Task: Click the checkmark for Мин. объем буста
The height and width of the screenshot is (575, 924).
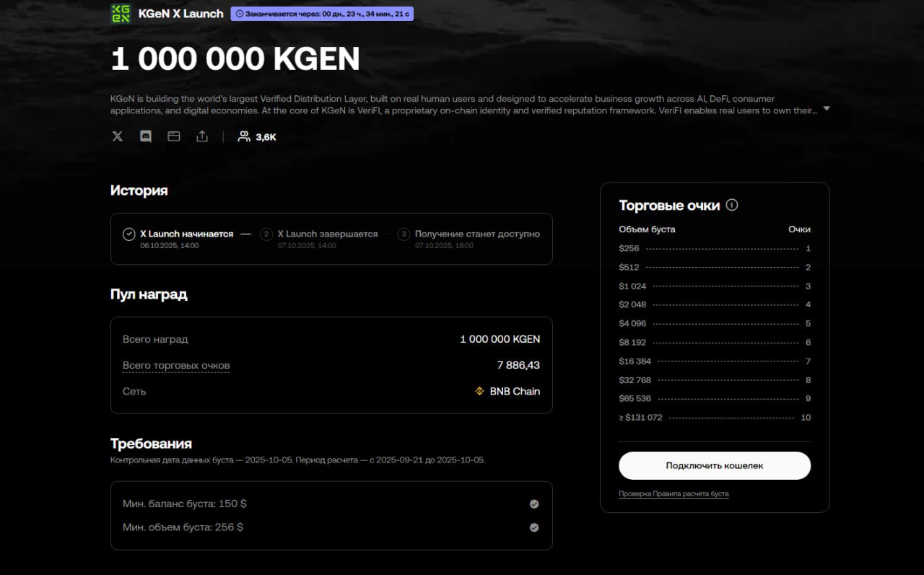Action: [534, 527]
